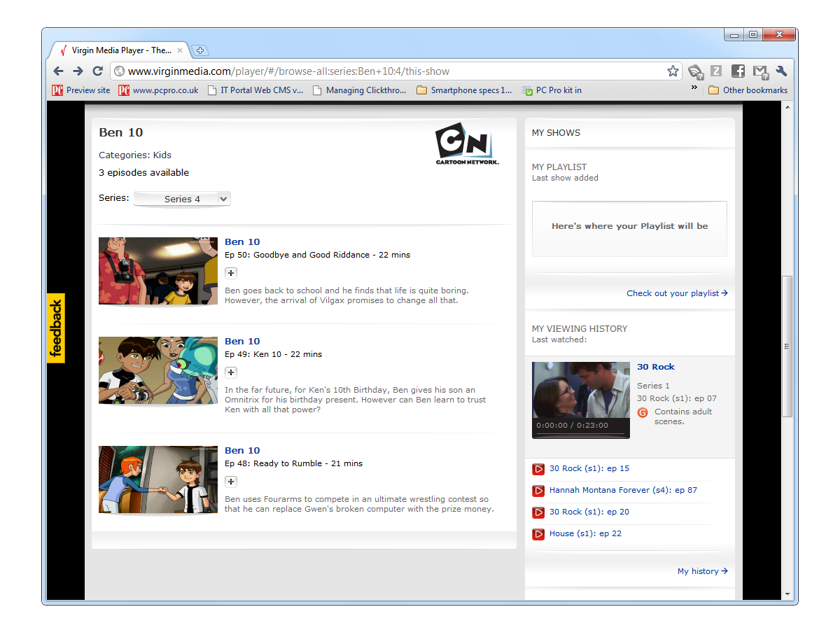Go back with the browser back arrow
This screenshot has width=840, height=630.
(x=59, y=71)
